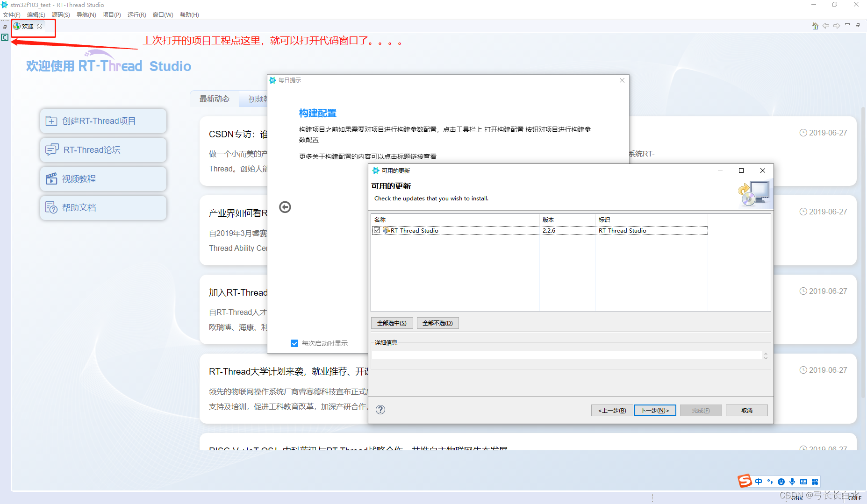Click the 版本 column header
This screenshot has width=867, height=504.
567,220
